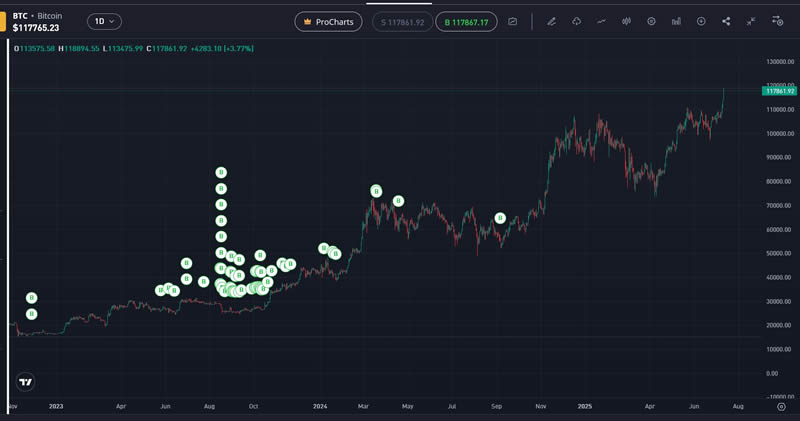Click 130000.00 on price axis

pos(780,62)
